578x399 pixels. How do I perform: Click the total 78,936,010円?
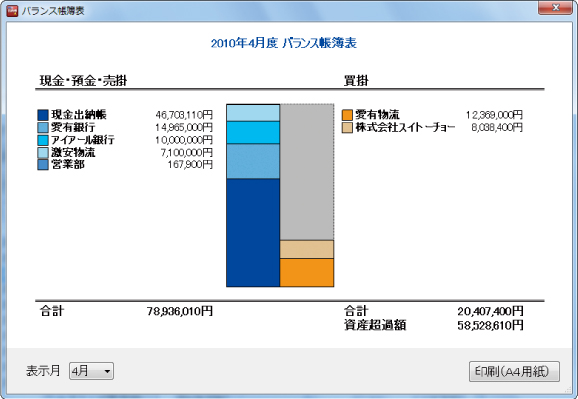pyautogui.click(x=180, y=312)
